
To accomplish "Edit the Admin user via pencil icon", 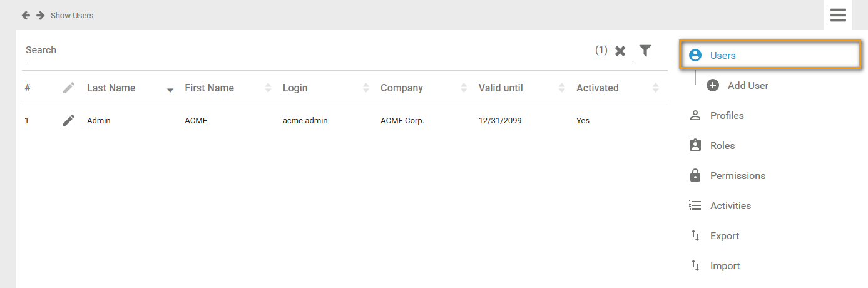I will (69, 120).
